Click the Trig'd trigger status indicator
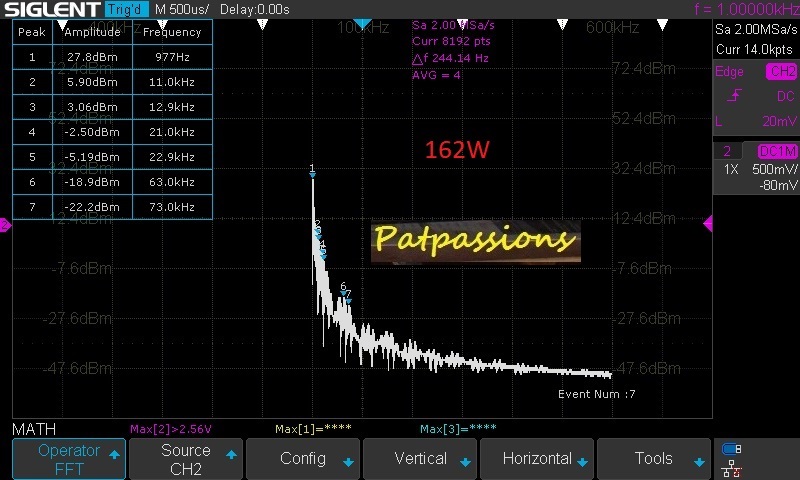Screen dimensions: 800x480 click(x=124, y=9)
